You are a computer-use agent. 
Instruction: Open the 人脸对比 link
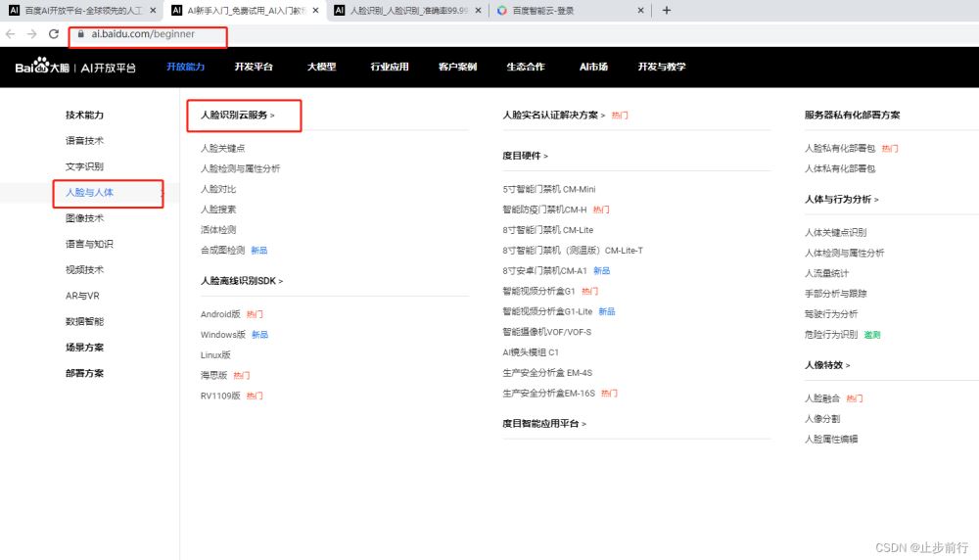(x=218, y=189)
